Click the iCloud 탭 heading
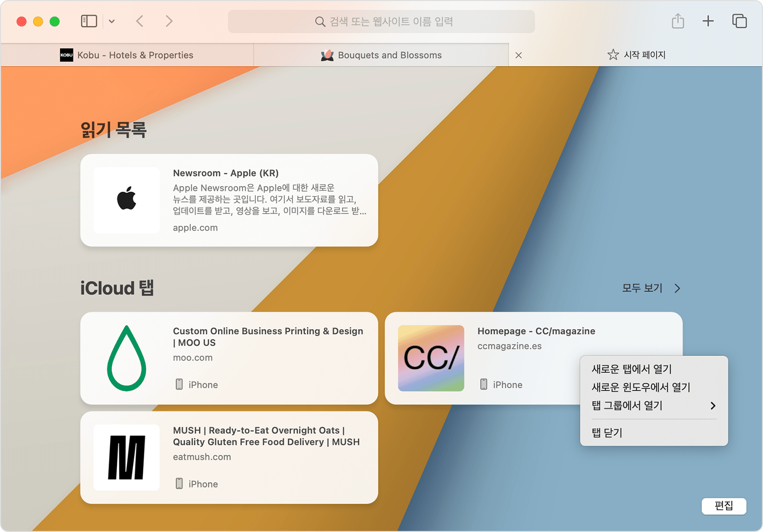Screen dimensions: 763x532 [x=117, y=288]
